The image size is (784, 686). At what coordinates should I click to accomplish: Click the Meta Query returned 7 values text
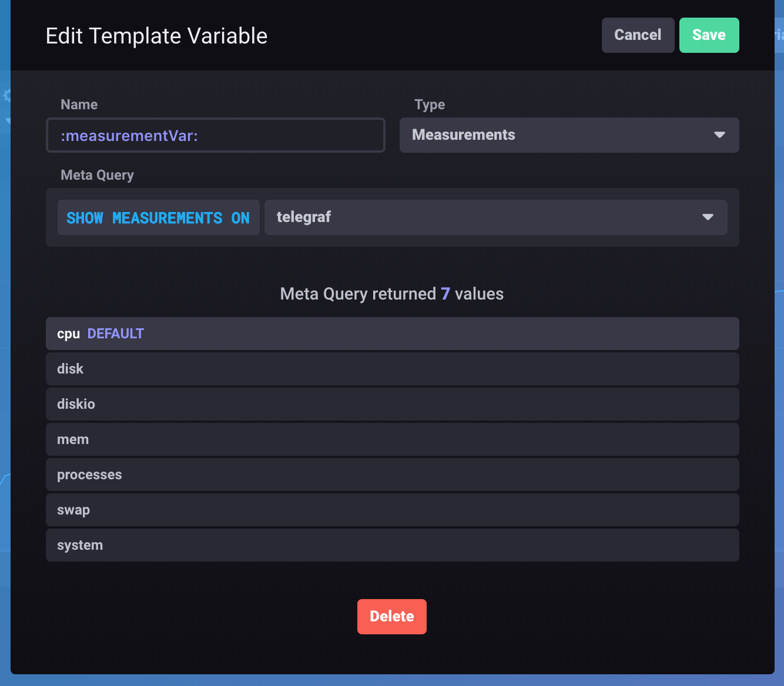point(392,294)
